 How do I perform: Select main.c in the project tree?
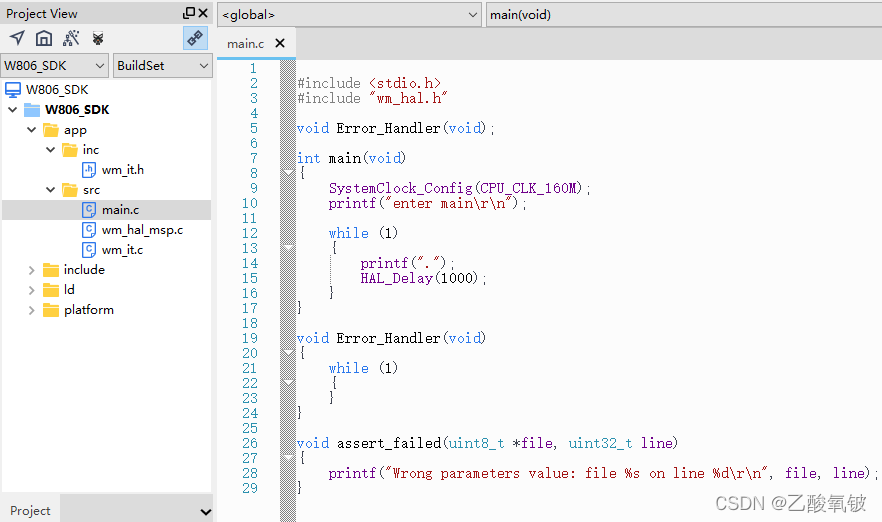(x=120, y=210)
